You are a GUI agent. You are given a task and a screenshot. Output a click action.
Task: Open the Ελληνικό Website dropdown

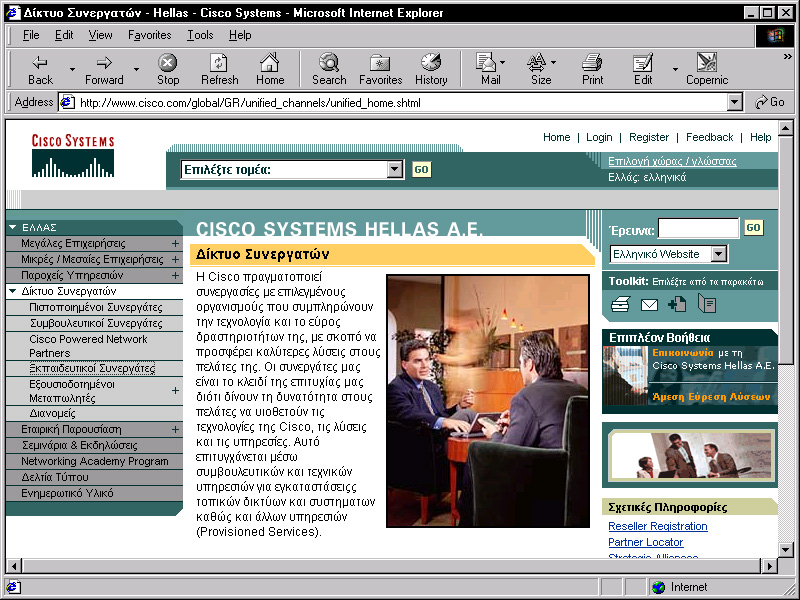click(719, 254)
